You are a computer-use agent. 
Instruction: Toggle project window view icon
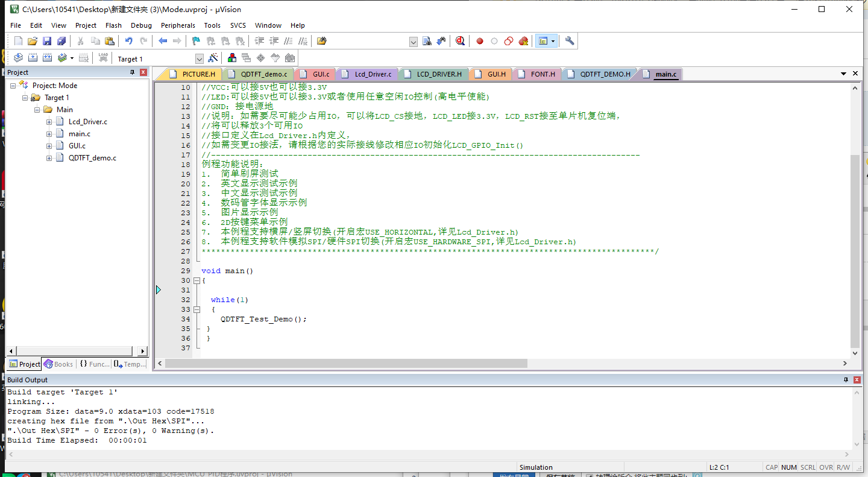pos(542,41)
